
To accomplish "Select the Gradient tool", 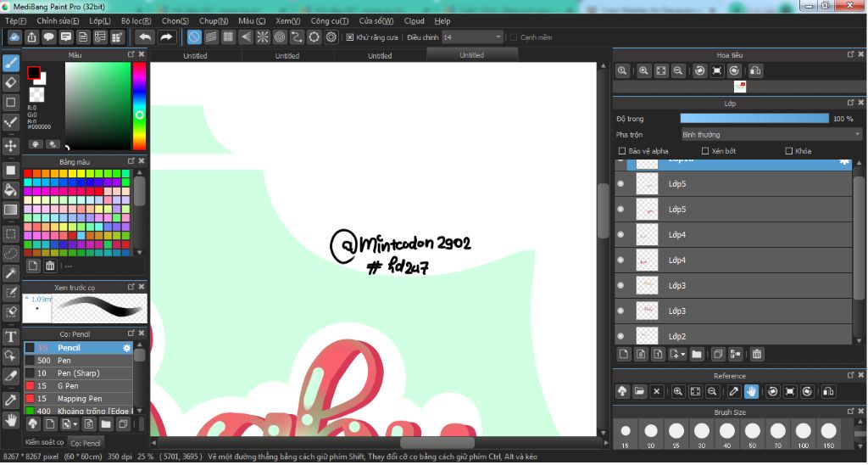I will click(10, 210).
